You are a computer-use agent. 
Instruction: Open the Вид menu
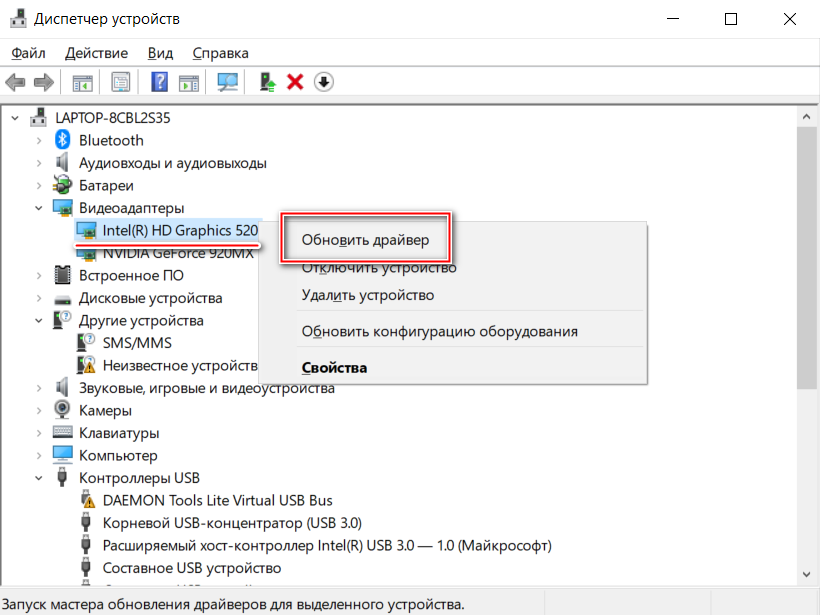click(x=160, y=53)
